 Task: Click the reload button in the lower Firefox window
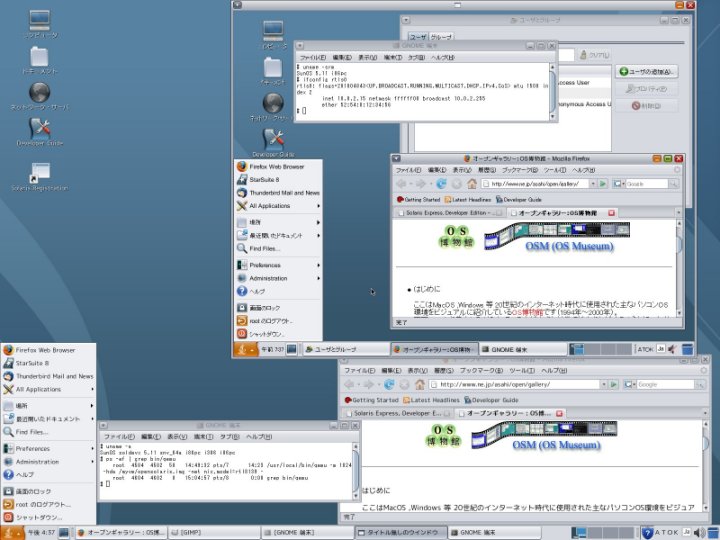click(x=389, y=384)
